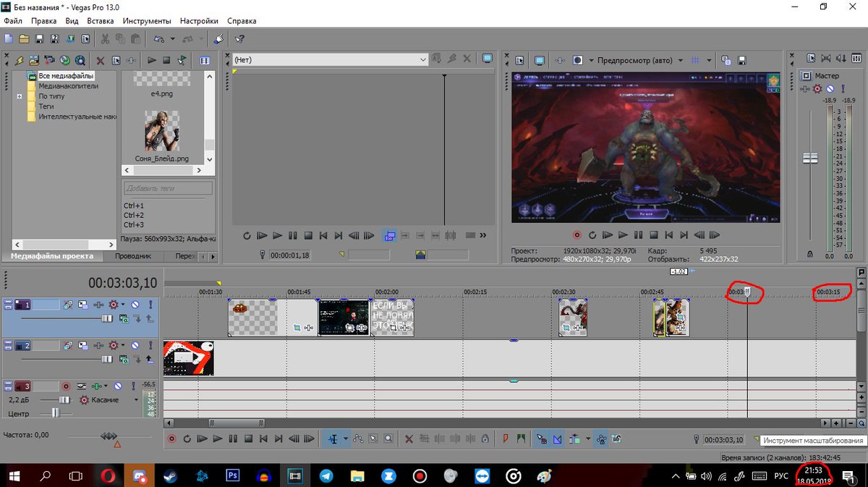Remove selected media with red X icon

tap(101, 61)
